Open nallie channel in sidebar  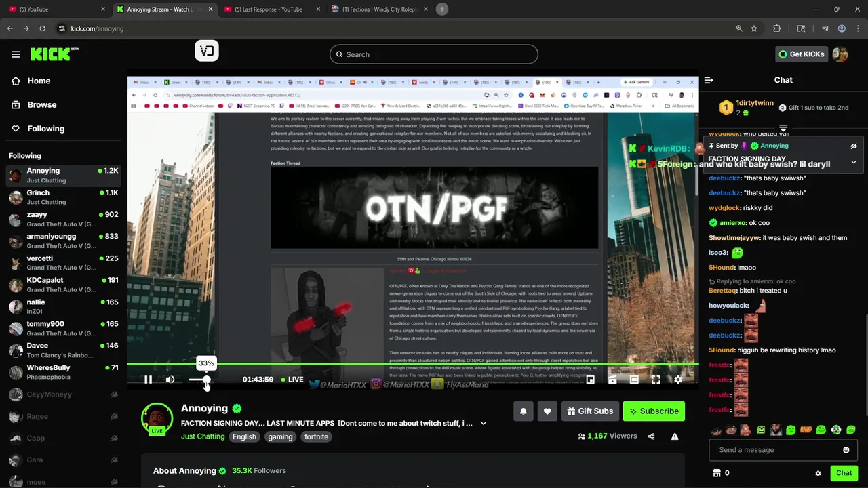[x=64, y=306]
